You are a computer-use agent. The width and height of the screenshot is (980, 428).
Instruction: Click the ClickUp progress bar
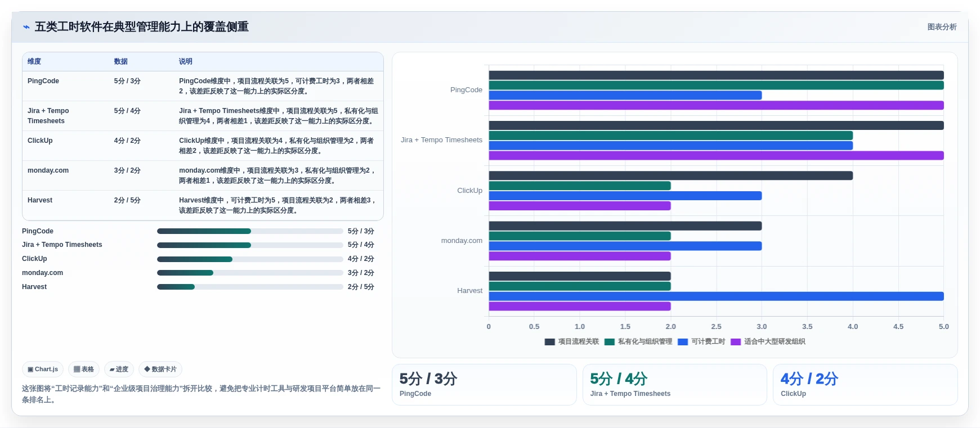(250, 259)
